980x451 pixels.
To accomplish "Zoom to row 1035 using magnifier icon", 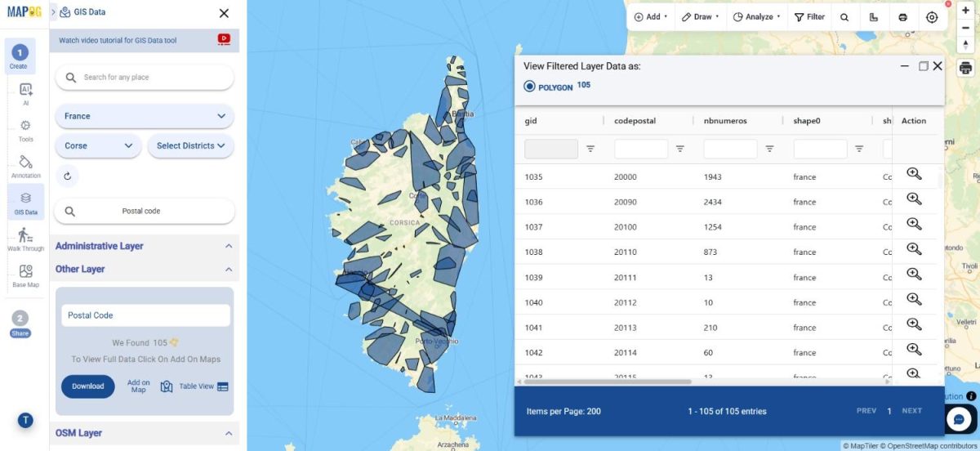I will [x=914, y=173].
